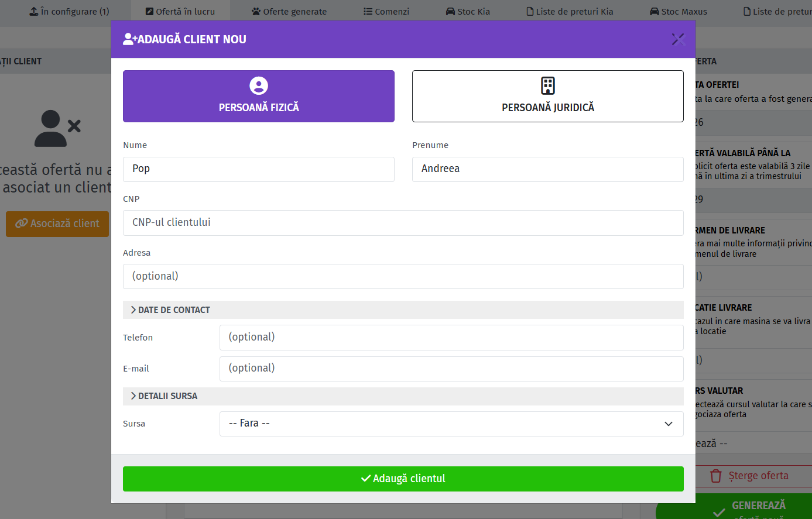Click the car icon of Stoc Kia
812x519 pixels.
click(x=450, y=12)
